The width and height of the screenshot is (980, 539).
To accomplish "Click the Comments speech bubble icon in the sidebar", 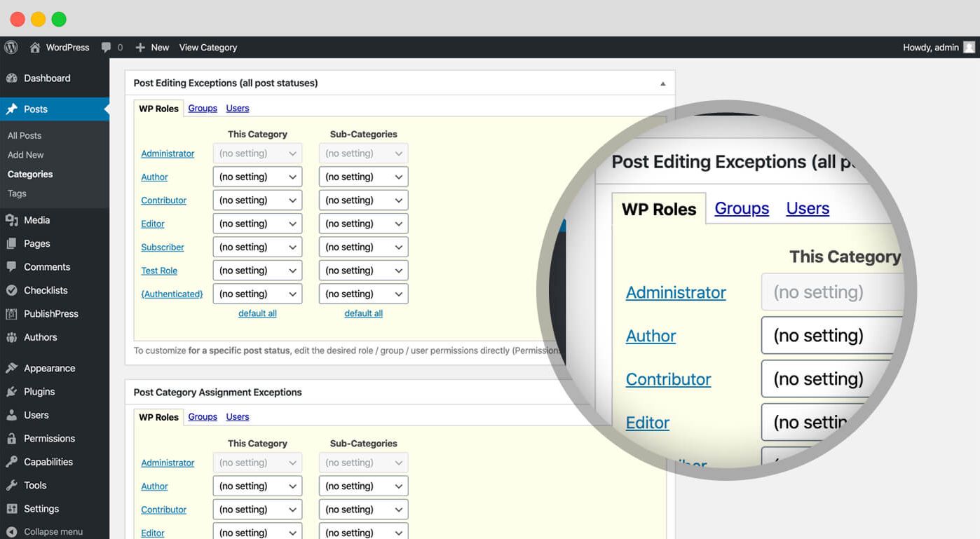I will pos(12,267).
